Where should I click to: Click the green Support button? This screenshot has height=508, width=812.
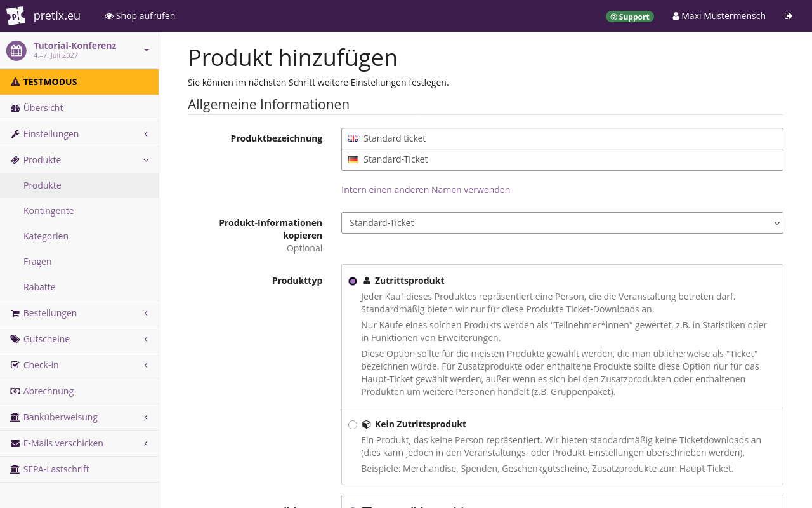[x=630, y=17]
